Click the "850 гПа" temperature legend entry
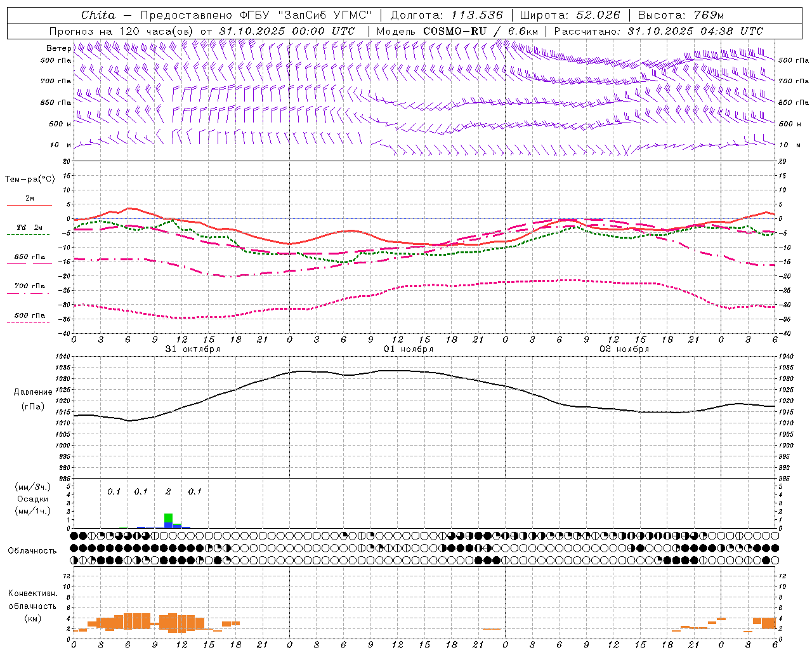Screen dimensions: 812x650 (x=30, y=257)
